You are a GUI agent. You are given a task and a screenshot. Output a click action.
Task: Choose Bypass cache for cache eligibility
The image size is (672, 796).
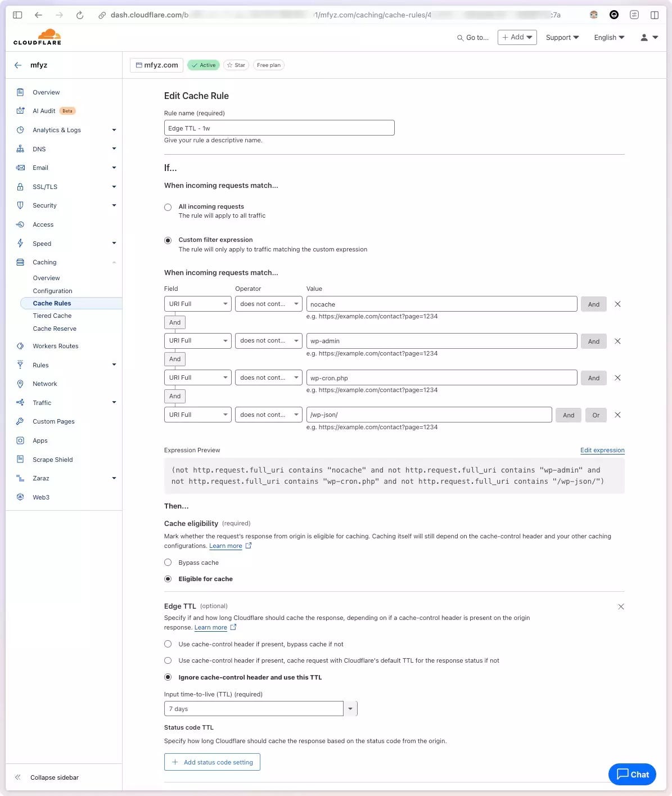coord(168,562)
